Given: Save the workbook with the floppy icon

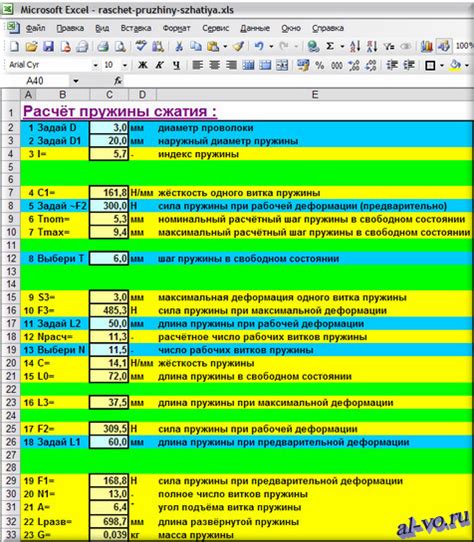Looking at the screenshot, I should point(48,46).
